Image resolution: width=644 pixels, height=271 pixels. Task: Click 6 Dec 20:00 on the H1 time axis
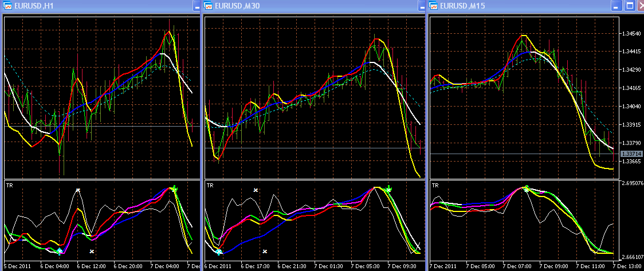tap(128, 266)
